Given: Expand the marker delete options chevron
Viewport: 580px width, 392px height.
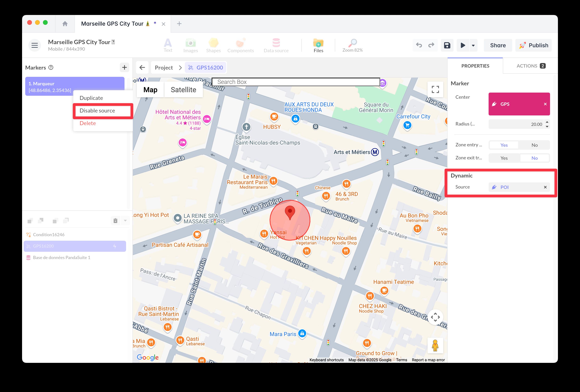Looking at the screenshot, I should (125, 221).
